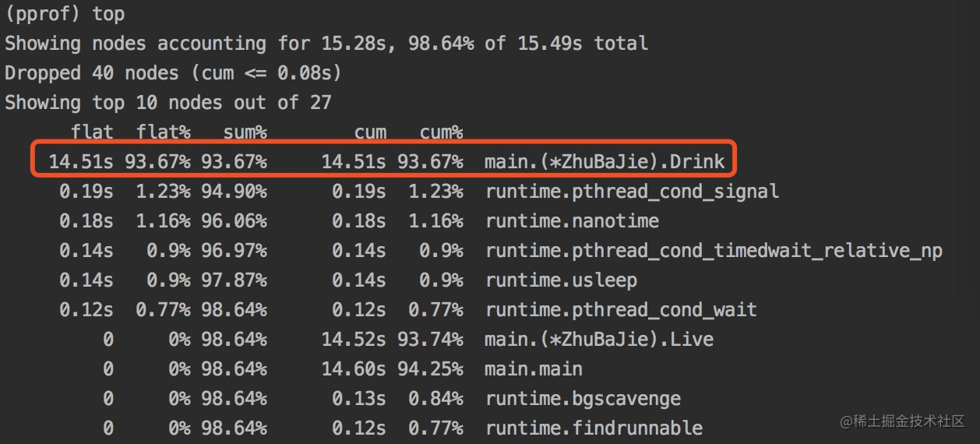Viewport: 980px width, 444px height.
Task: Click the 94.90% sum value
Action: pos(234,192)
